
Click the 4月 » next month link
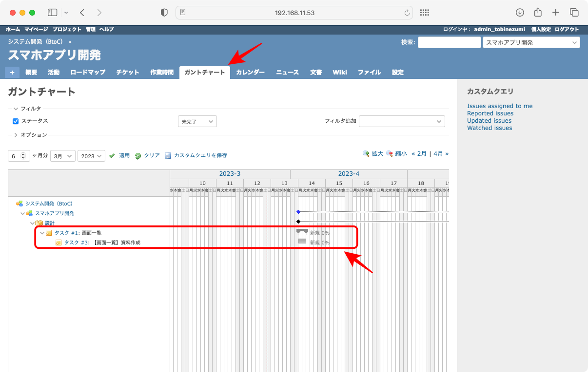coord(440,154)
